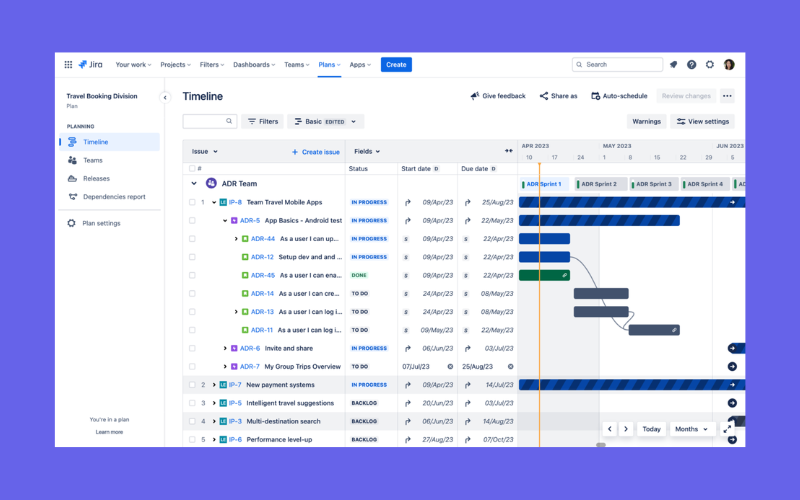Open the Months timeframe dropdown
This screenshot has height=500, width=800.
click(x=691, y=429)
